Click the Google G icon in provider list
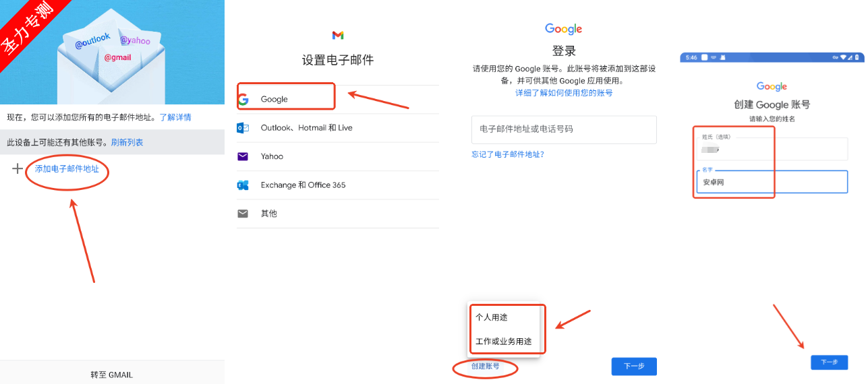The height and width of the screenshot is (384, 868). pyautogui.click(x=243, y=100)
